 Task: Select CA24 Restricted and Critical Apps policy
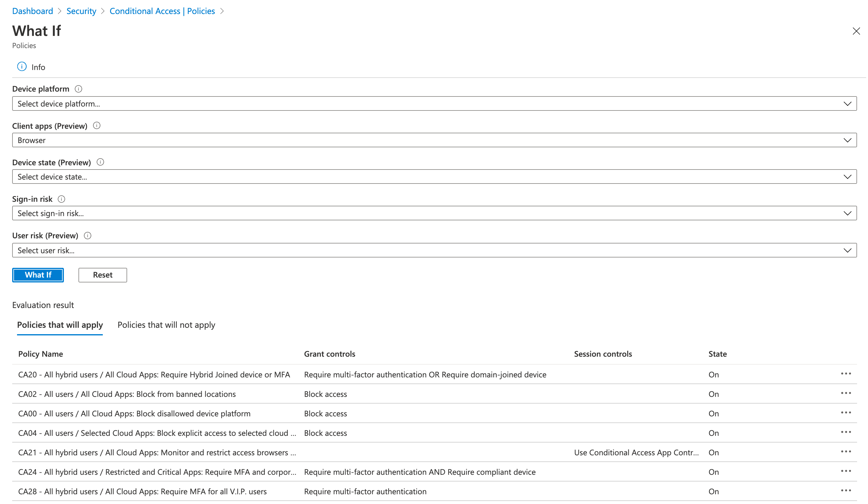(x=157, y=472)
